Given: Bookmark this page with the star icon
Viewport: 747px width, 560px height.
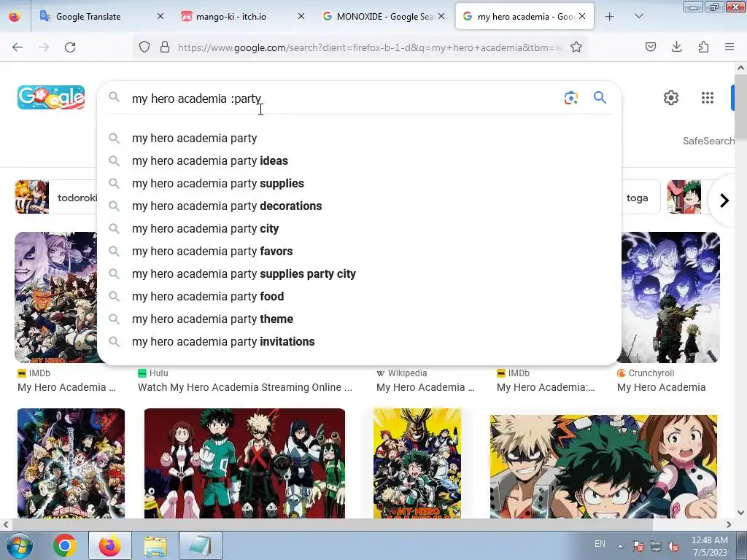Looking at the screenshot, I should coord(576,47).
